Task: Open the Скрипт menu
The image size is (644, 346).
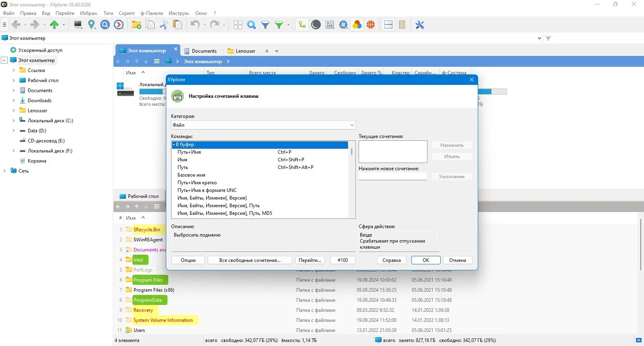Action: point(127,13)
